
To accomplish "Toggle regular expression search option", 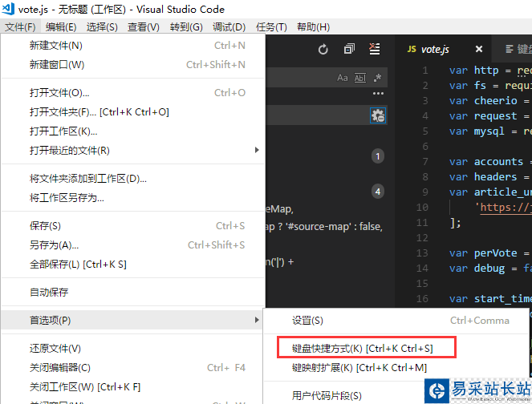I will [x=377, y=78].
